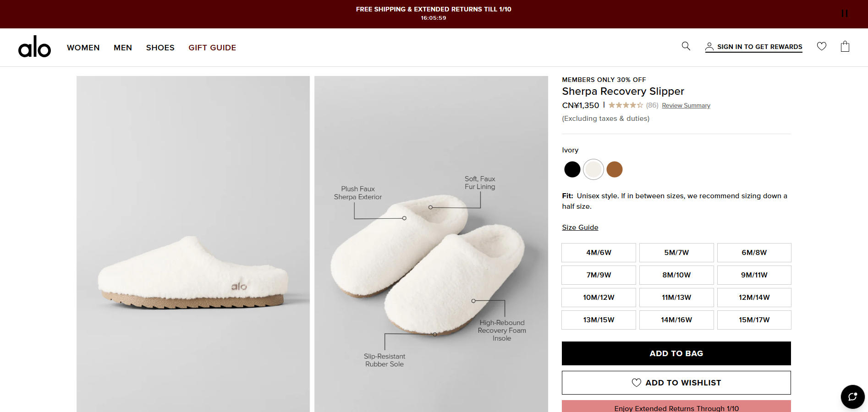Click Sign In to Get Rewards
Screen dimensions: 868x412
pyautogui.click(x=753, y=47)
